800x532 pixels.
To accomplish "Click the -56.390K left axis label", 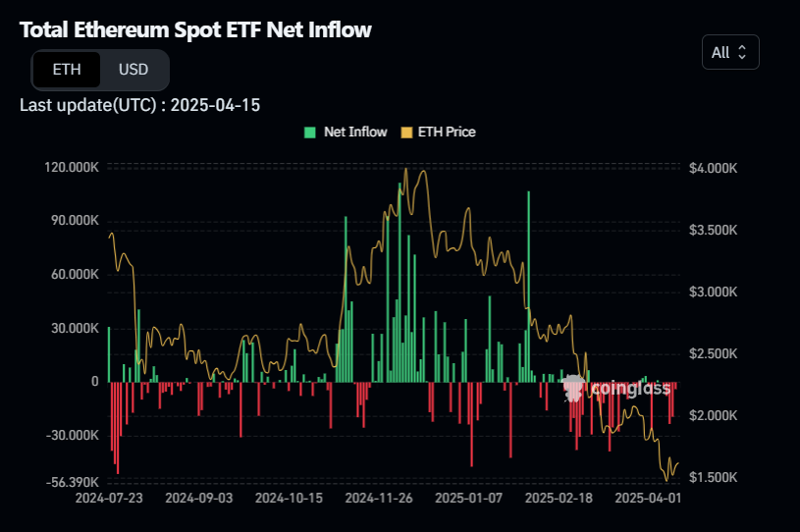I will pyautogui.click(x=71, y=482).
